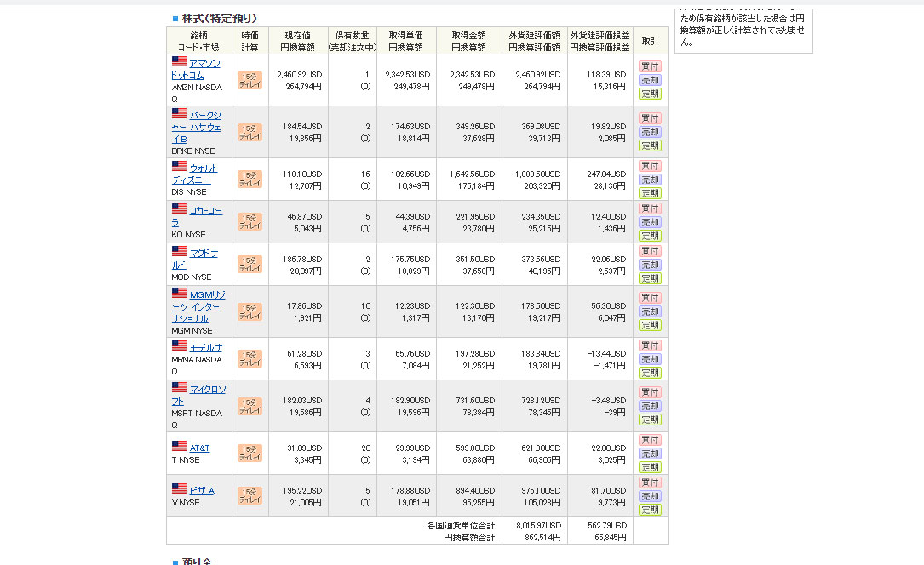Click 買付 button in the DIS row
The height and width of the screenshot is (565, 924).
[x=650, y=166]
